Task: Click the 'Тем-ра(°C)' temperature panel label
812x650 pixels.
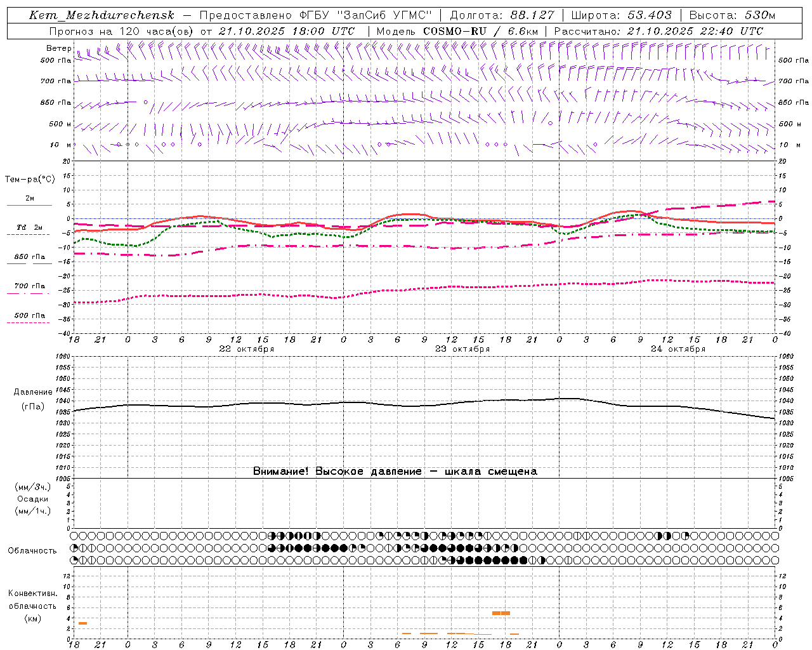Action: [x=30, y=180]
